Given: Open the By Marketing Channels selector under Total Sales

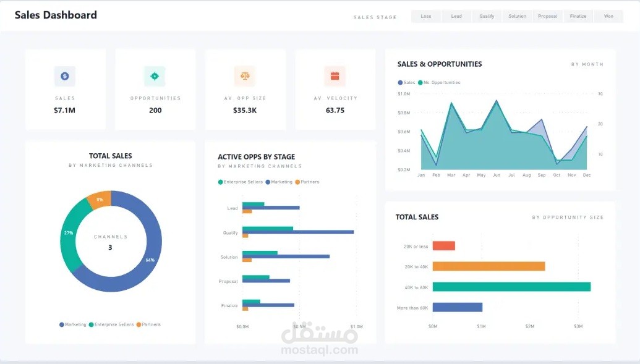Looking at the screenshot, I should click(x=110, y=165).
